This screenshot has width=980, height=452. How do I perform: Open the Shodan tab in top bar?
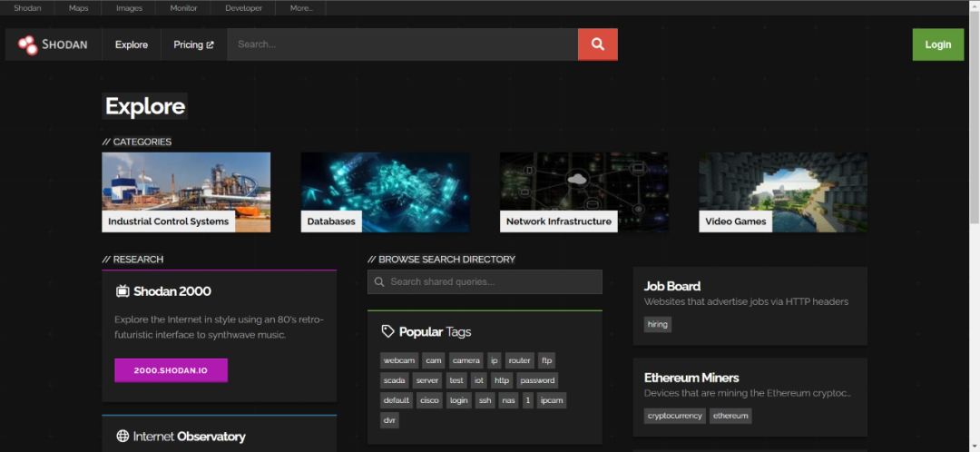(x=27, y=8)
